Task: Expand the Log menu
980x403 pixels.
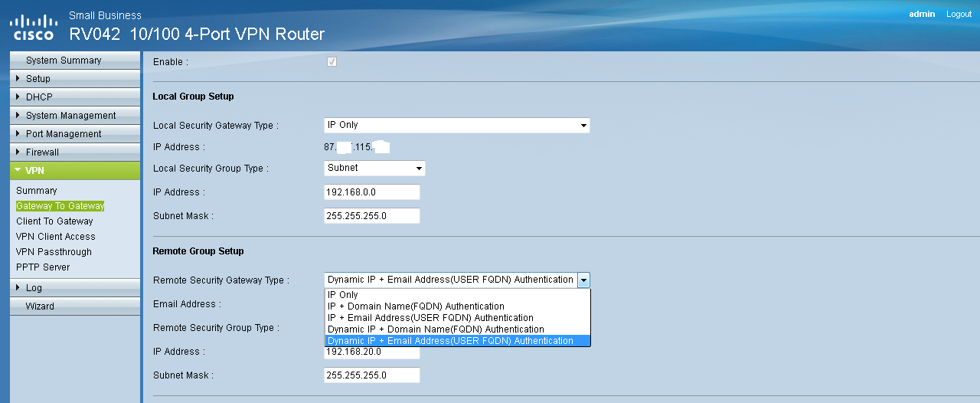Action: [75, 288]
